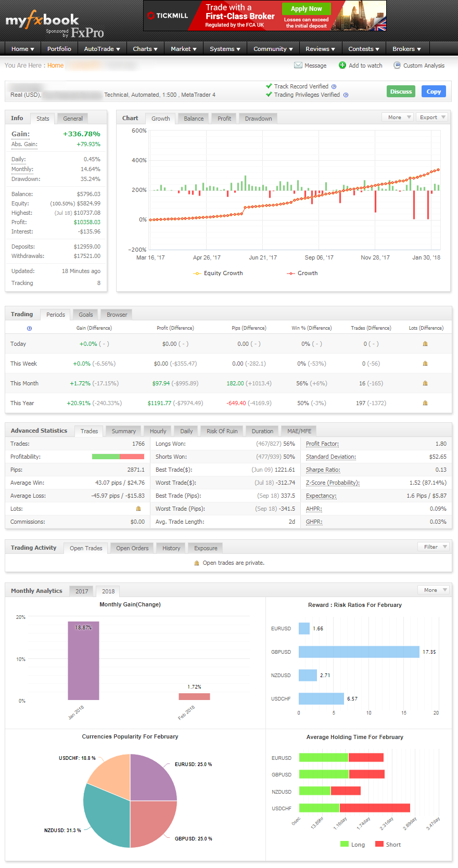Expand the Export dropdown on the chart
The image size is (458, 868).
pyautogui.click(x=432, y=118)
